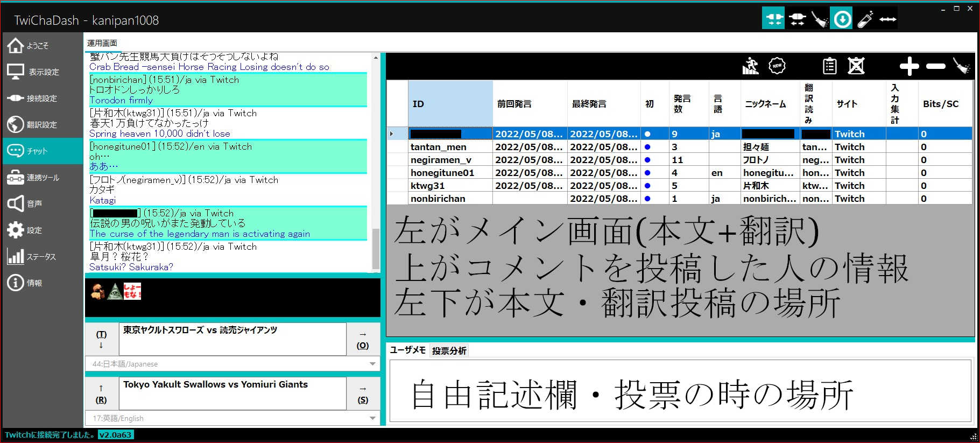This screenshot has height=443, width=980.
Task: Click chat message 'Torodon firmly'
Action: coord(121,100)
